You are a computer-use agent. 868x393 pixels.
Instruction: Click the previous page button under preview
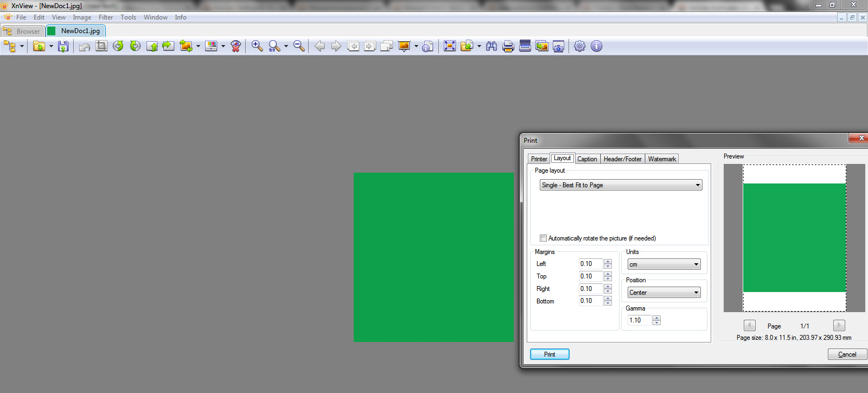[x=750, y=326]
